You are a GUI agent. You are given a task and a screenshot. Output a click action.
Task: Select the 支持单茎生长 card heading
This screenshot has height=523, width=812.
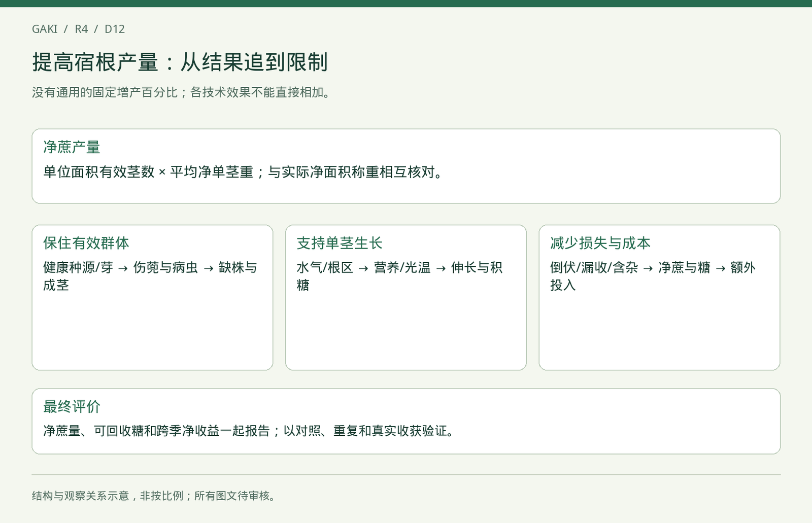(x=340, y=243)
